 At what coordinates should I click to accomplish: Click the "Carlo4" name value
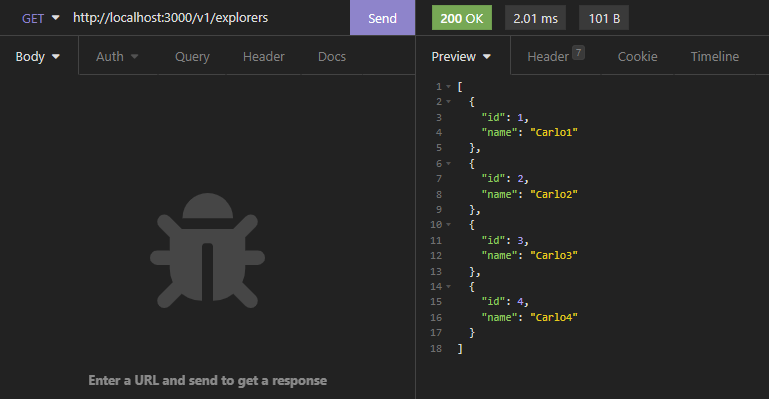[x=554, y=317]
